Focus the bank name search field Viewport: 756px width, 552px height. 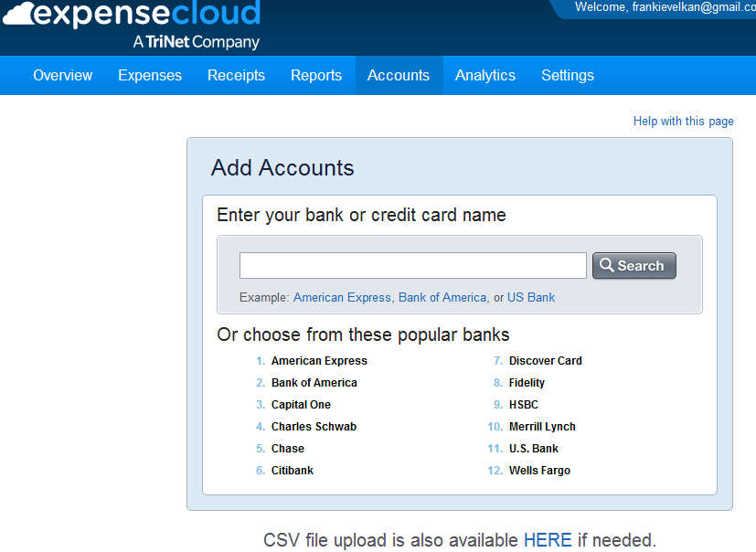point(412,265)
